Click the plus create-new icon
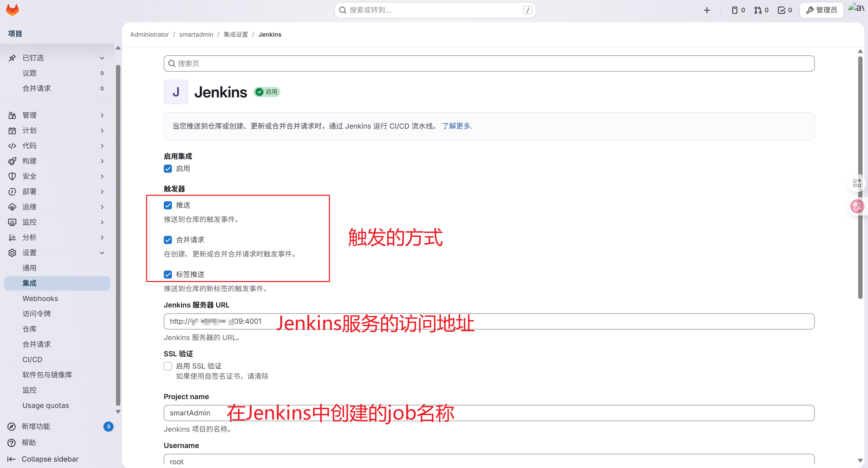The image size is (868, 468). 707,10
